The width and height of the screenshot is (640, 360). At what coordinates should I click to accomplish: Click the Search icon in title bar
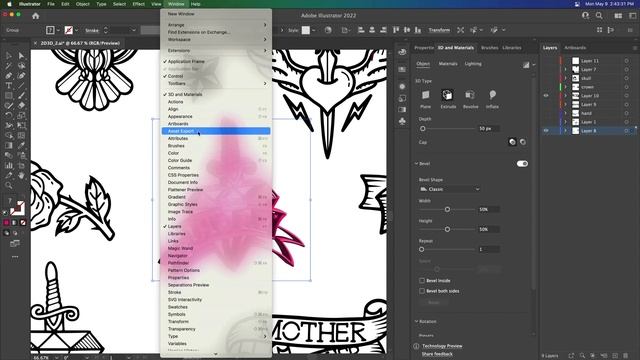pos(599,16)
